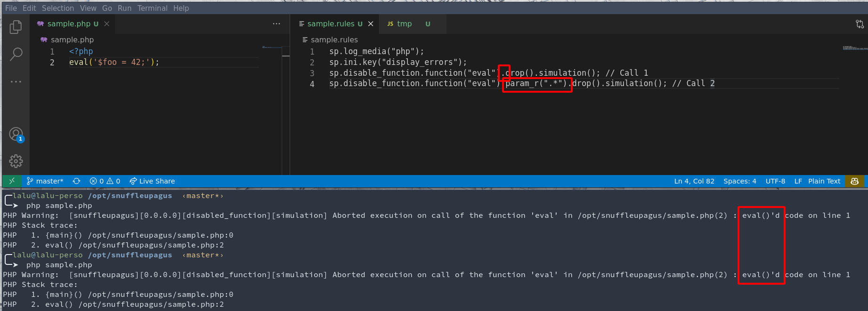Open the Explorer view in activity bar
This screenshot has height=311, width=868.
[16, 27]
